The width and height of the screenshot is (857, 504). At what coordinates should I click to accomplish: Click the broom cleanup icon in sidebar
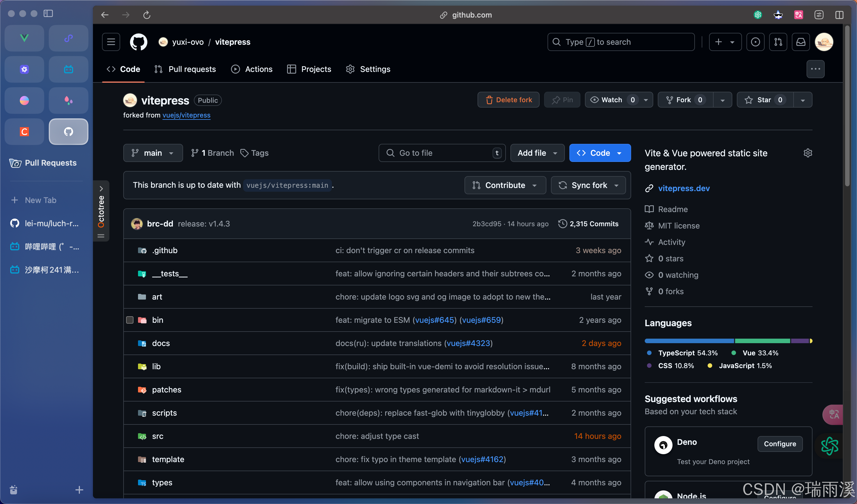click(x=14, y=490)
